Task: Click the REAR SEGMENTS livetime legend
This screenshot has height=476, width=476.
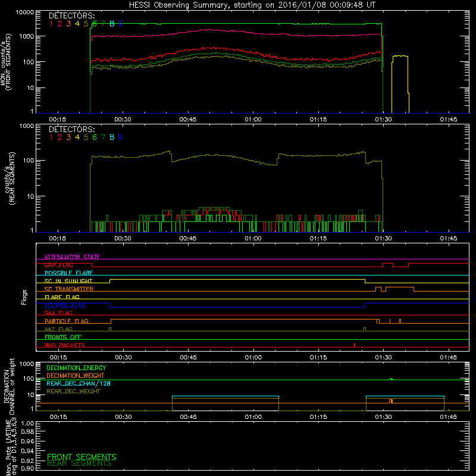Action: [79, 464]
